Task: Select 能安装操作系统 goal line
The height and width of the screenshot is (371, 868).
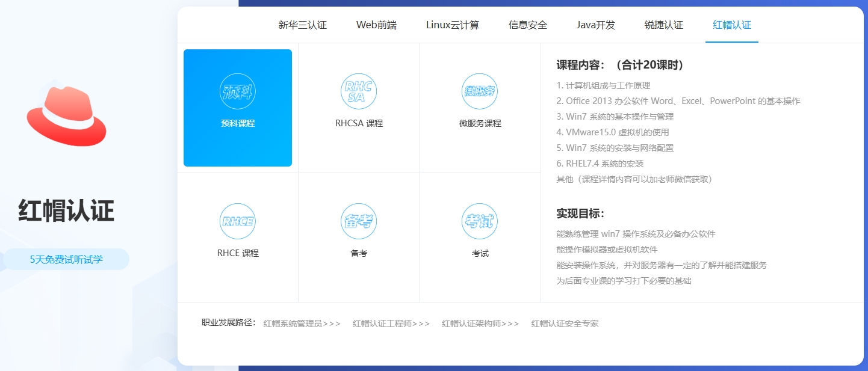Action: point(662,265)
